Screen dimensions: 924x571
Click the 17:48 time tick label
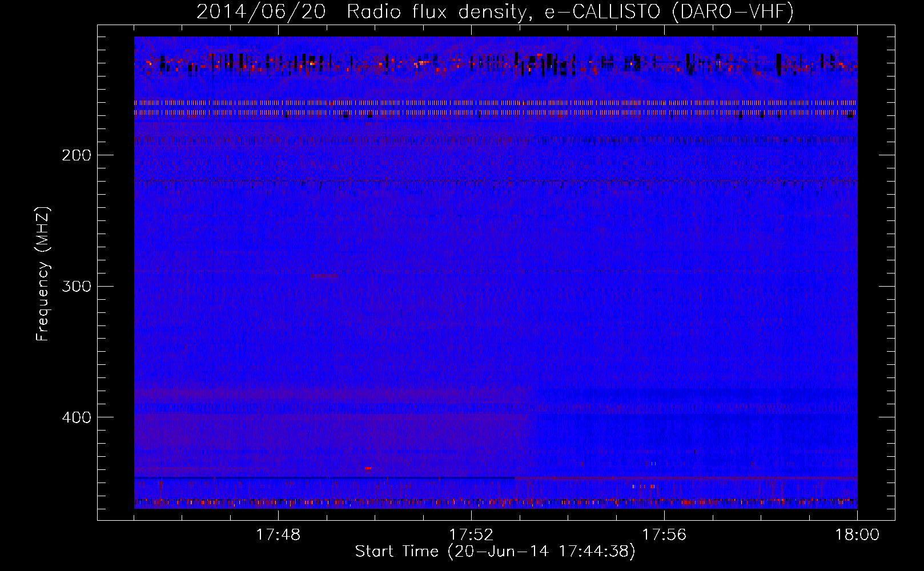click(278, 535)
